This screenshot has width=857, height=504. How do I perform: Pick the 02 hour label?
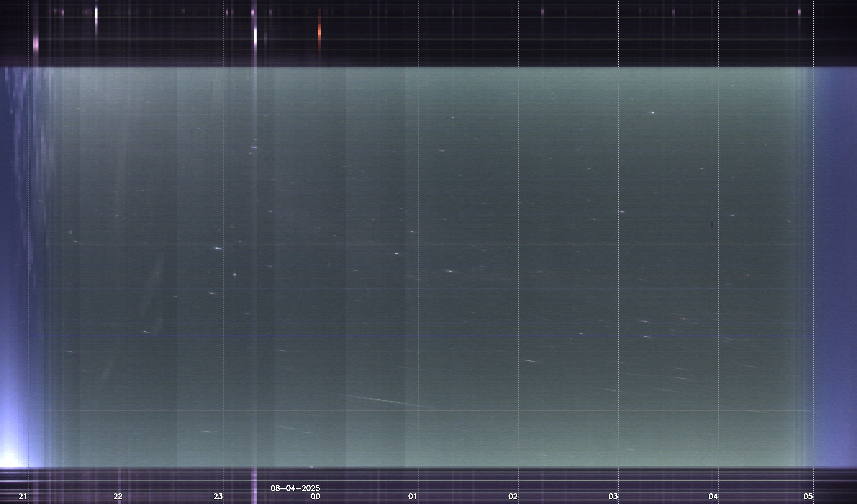pos(513,496)
